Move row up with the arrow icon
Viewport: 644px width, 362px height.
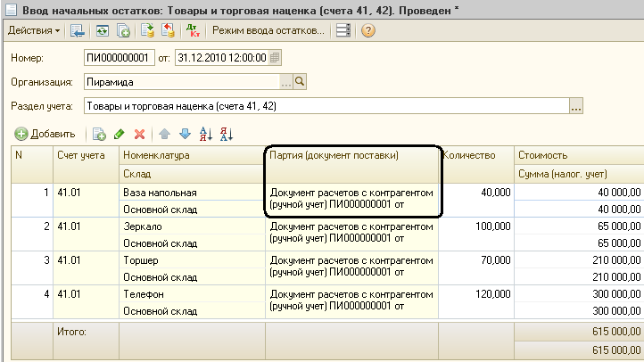point(164,134)
